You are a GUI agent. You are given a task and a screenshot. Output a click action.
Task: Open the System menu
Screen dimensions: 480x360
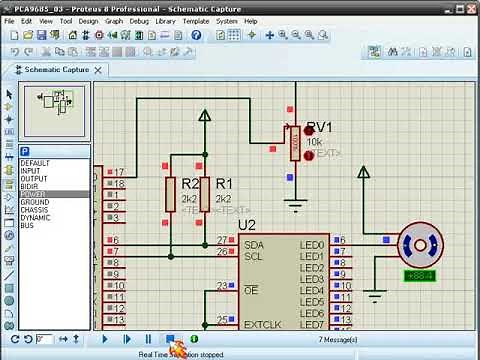[227, 21]
